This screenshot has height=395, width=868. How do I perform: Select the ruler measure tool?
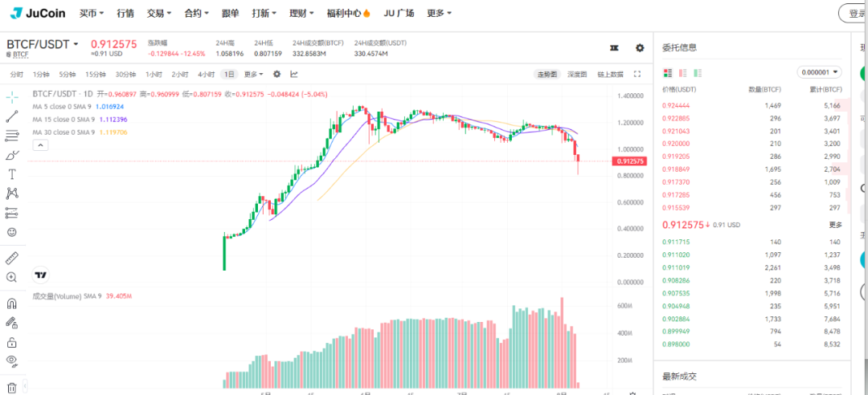pos(12,258)
